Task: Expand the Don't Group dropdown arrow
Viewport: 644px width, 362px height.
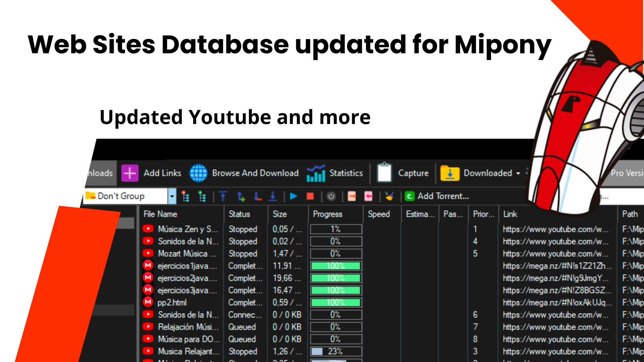Action: (x=172, y=196)
